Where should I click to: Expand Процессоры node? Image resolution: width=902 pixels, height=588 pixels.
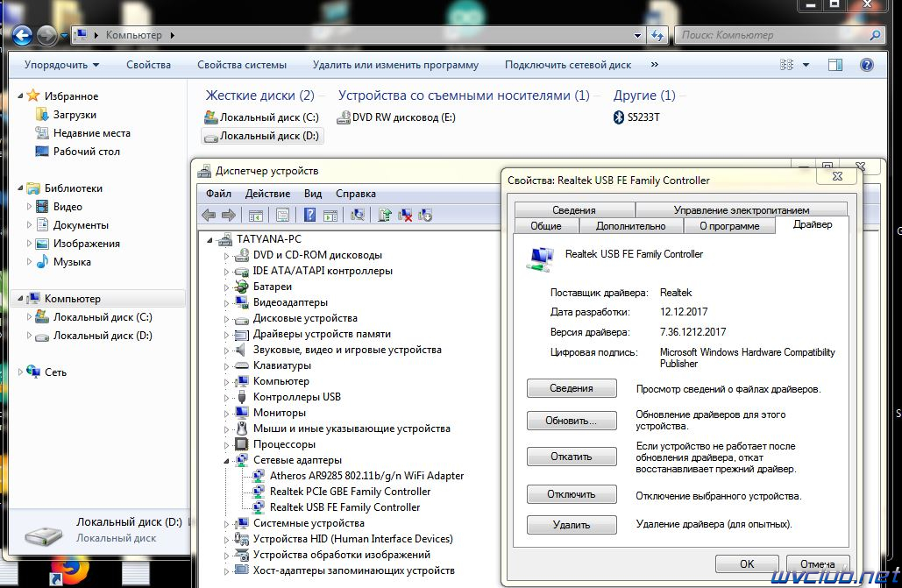click(x=226, y=445)
